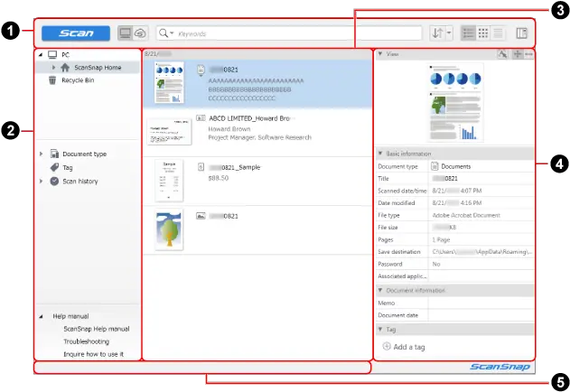
Task: Click the large document preview image
Action: point(455,102)
